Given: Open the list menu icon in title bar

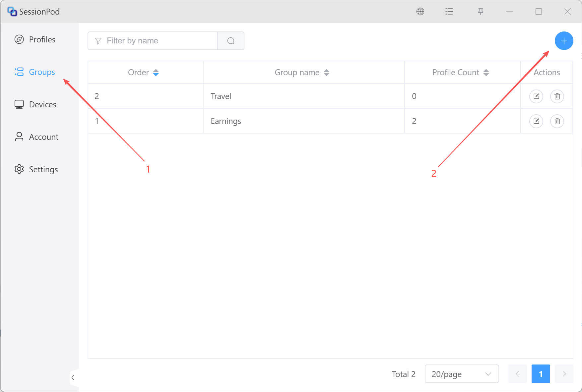Looking at the screenshot, I should (449, 12).
